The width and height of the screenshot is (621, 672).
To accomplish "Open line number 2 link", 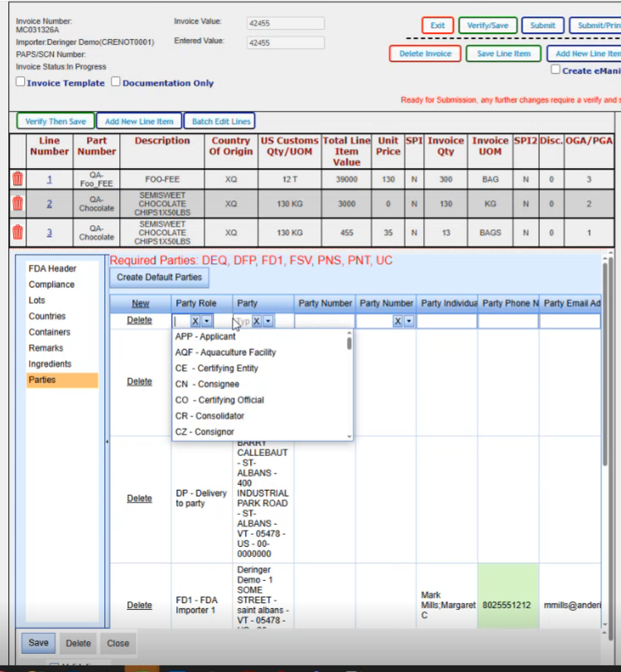I will click(49, 204).
